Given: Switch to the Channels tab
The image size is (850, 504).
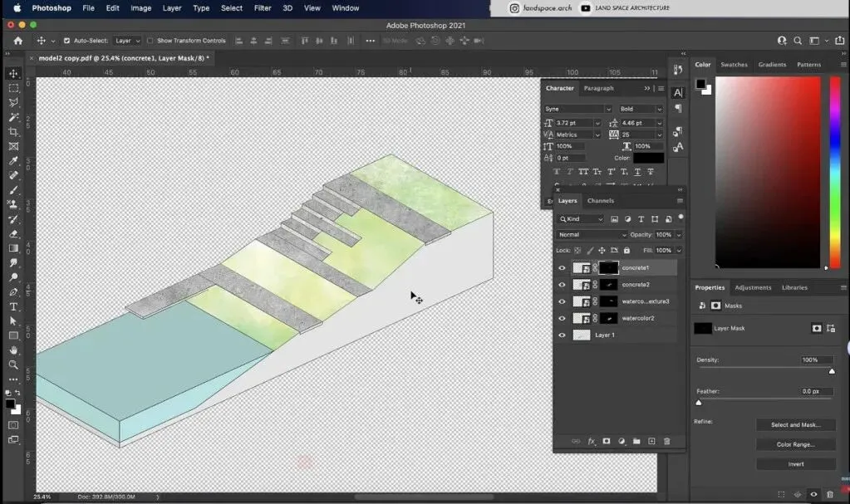Looking at the screenshot, I should [601, 200].
